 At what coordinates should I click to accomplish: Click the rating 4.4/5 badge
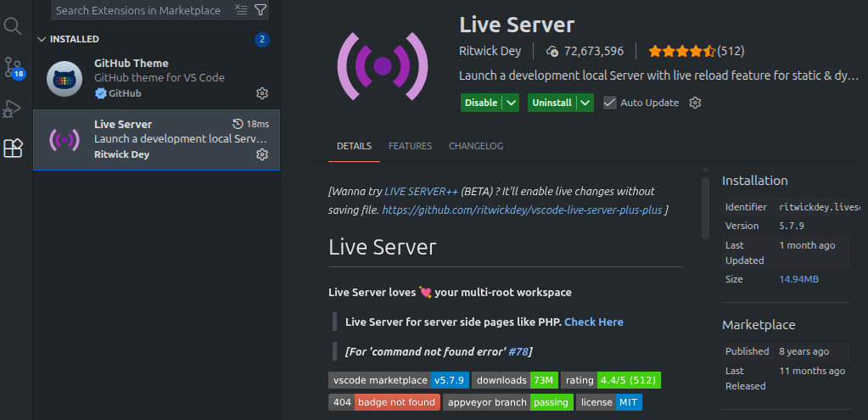tap(611, 380)
